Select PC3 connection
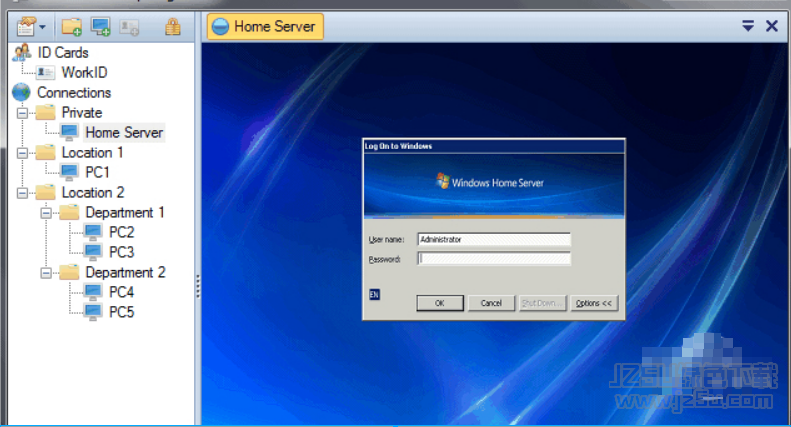 coord(122,252)
